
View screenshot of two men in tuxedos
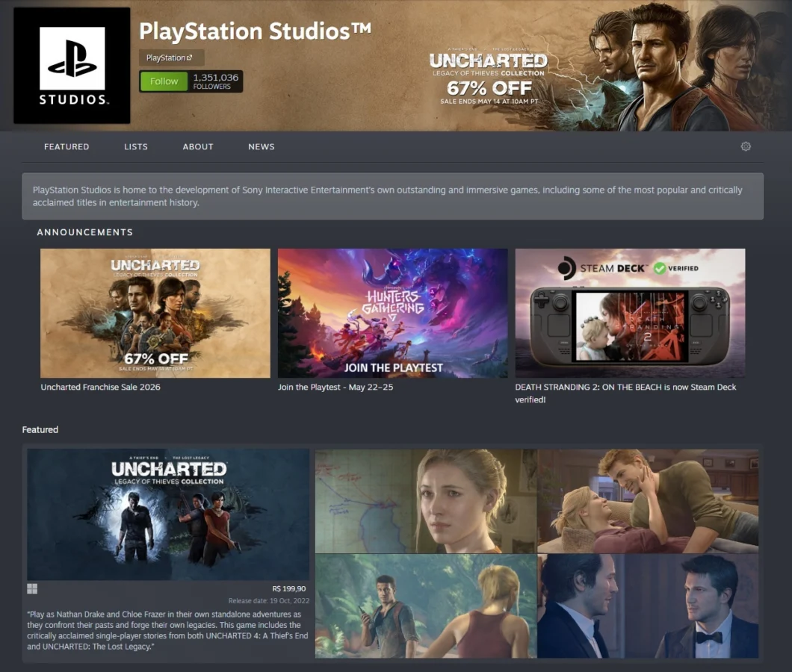[648, 606]
